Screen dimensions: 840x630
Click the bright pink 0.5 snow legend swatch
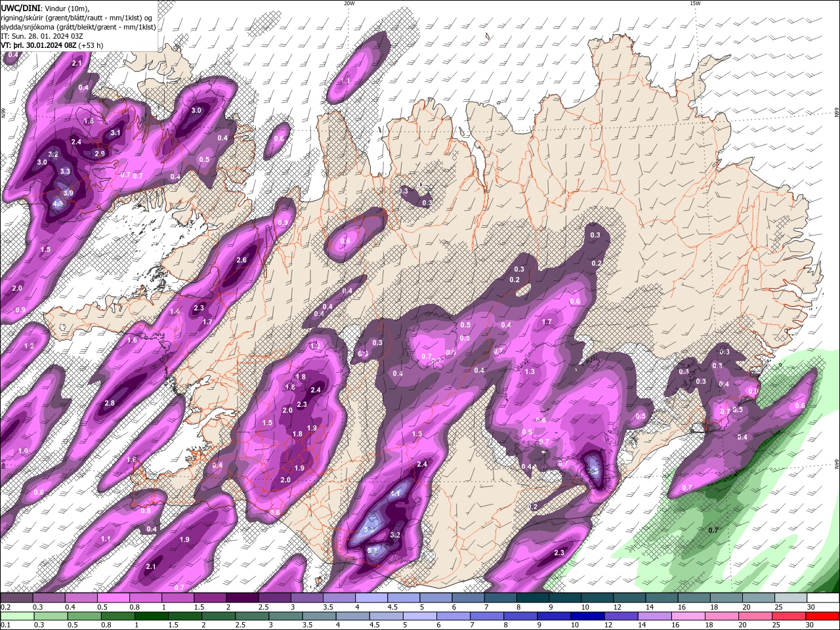[x=113, y=598]
